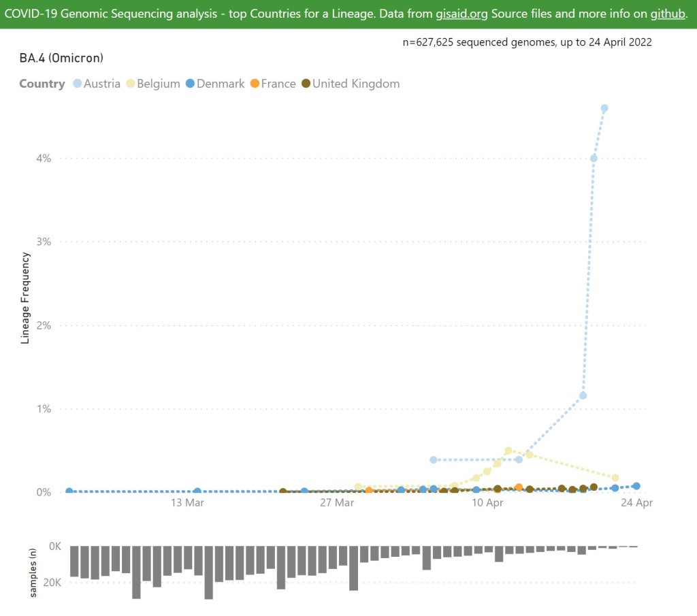Click the United Kingdom legend dot

306,84
